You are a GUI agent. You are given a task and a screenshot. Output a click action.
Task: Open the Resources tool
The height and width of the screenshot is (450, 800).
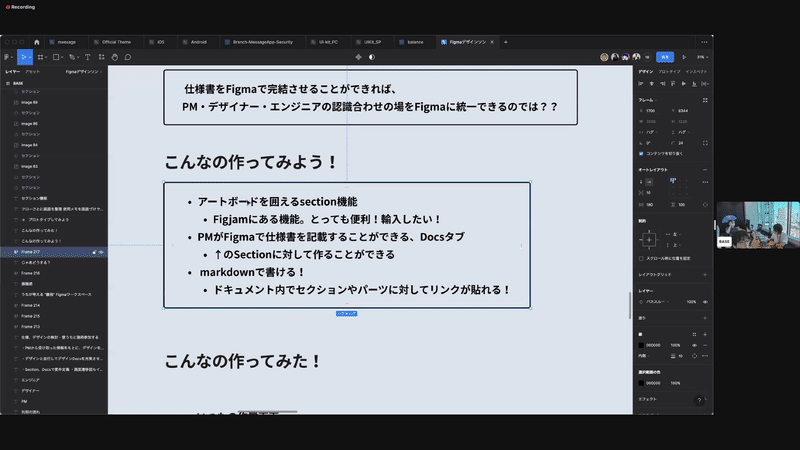click(102, 57)
